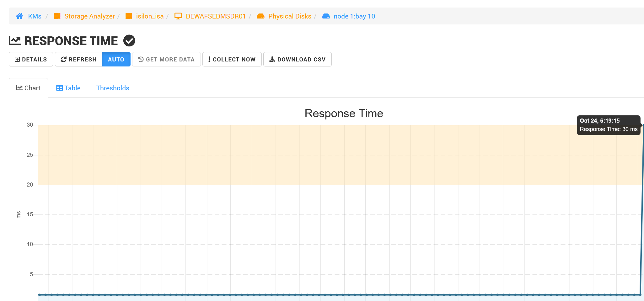The image size is (644, 301).
Task: Trigger data collection with COLLECT NOW
Action: [232, 59]
